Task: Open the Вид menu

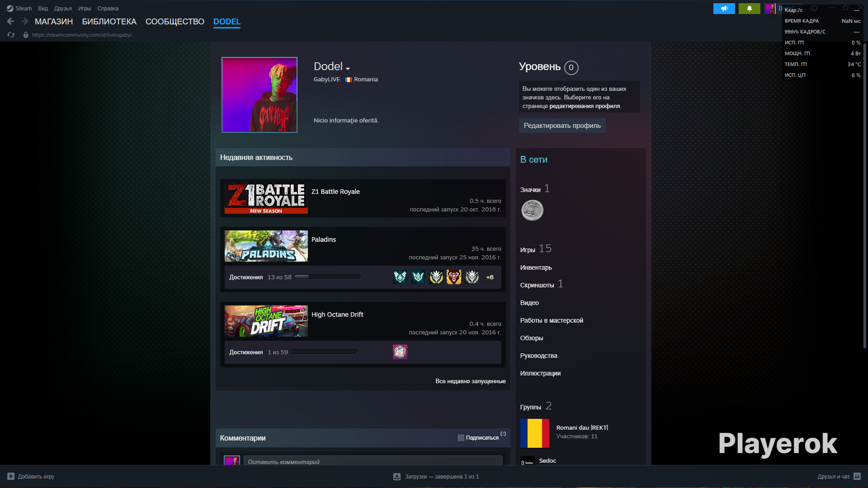Action: point(43,8)
